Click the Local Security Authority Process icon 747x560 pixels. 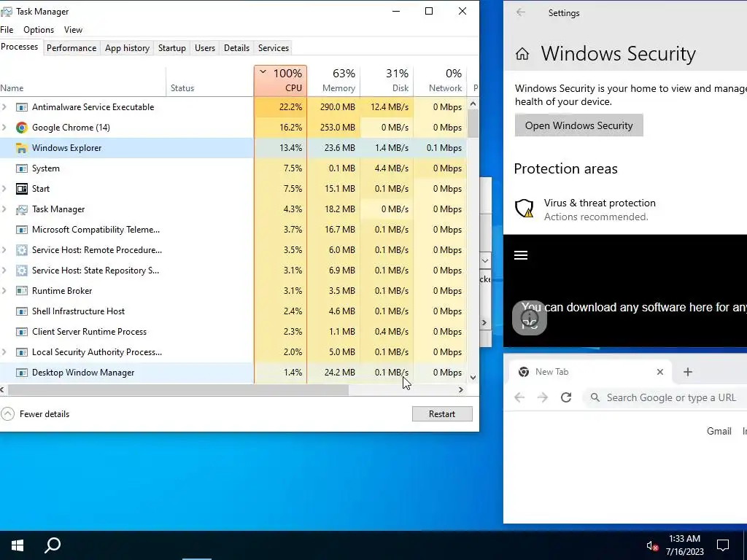point(21,352)
